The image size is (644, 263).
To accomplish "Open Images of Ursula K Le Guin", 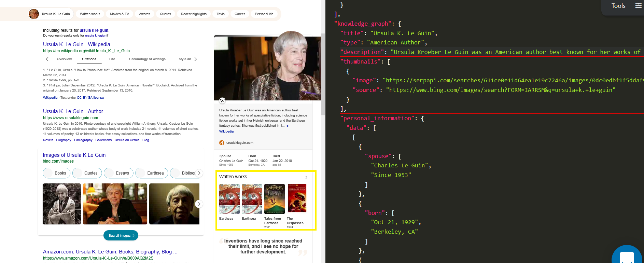I will coord(74,155).
